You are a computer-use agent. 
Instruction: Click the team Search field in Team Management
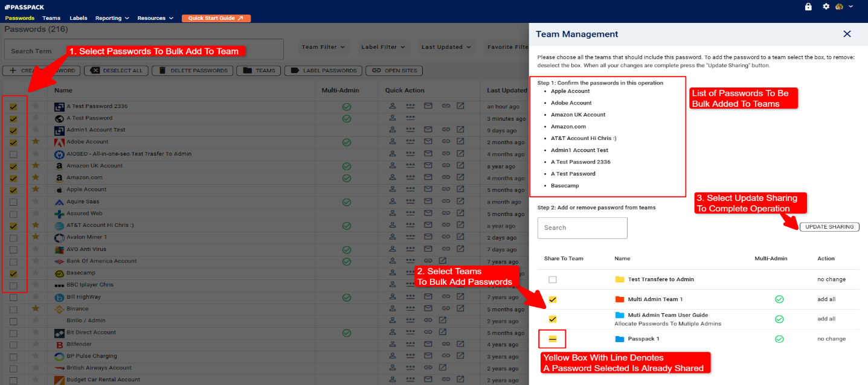pos(582,227)
